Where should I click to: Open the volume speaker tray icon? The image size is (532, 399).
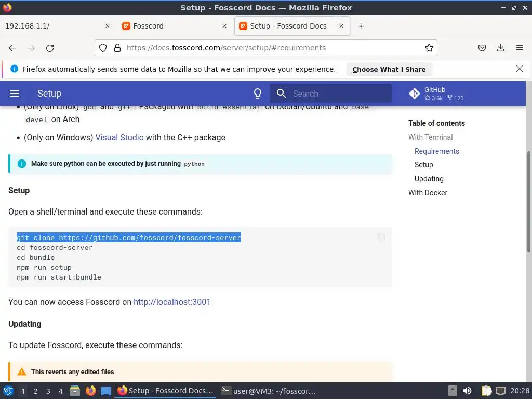467,391
